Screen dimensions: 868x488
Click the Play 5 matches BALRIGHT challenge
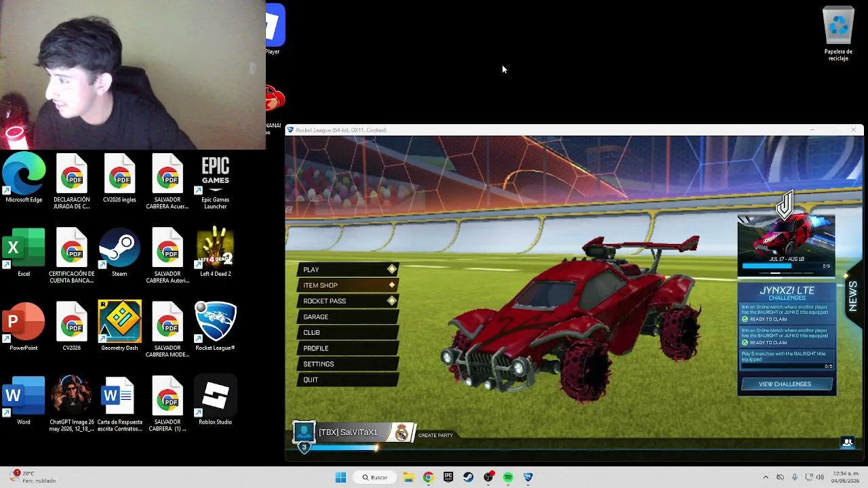click(787, 359)
